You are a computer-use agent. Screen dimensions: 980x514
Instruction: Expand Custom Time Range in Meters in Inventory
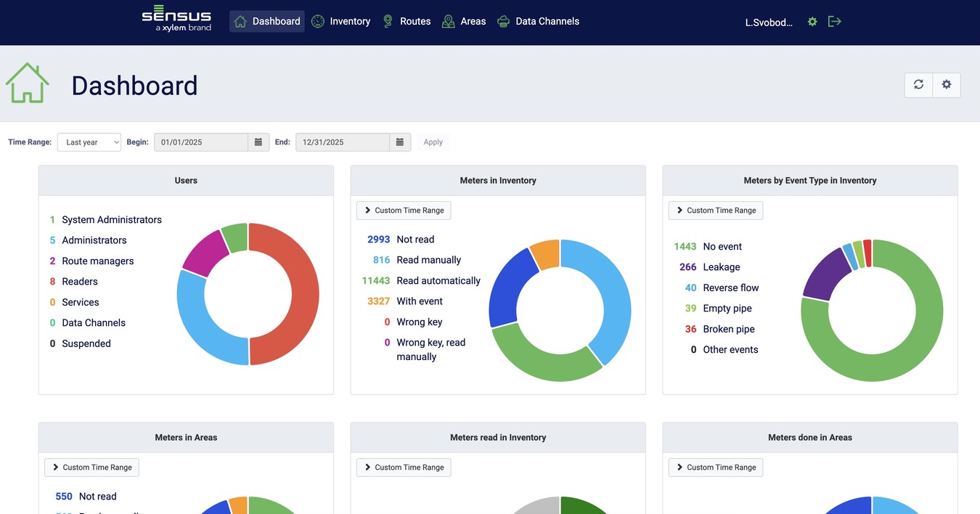point(404,211)
